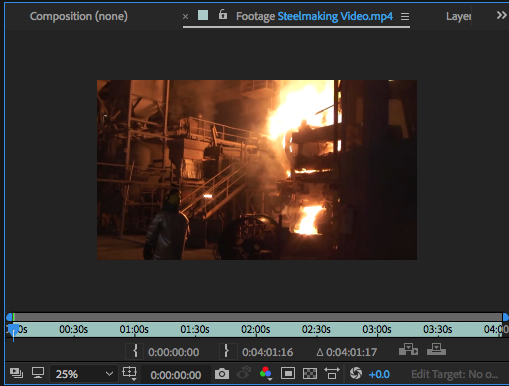Open the grid and guide options icon
This screenshot has width=509, height=386.
pos(129,373)
